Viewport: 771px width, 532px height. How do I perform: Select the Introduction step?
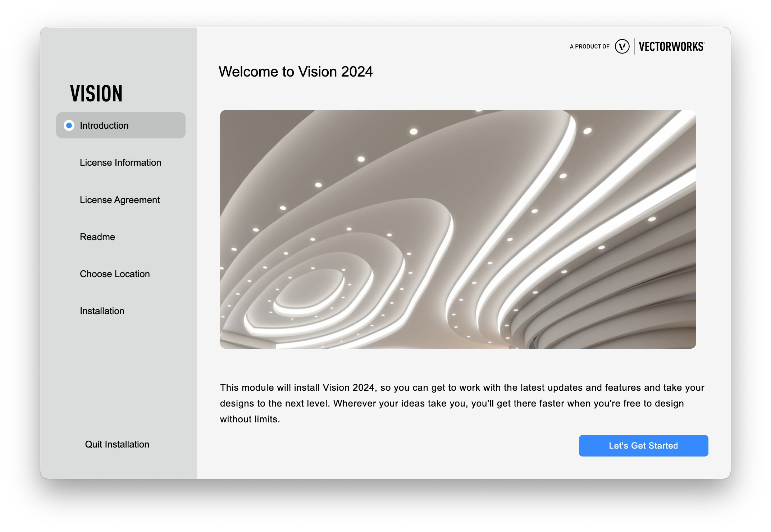click(121, 125)
